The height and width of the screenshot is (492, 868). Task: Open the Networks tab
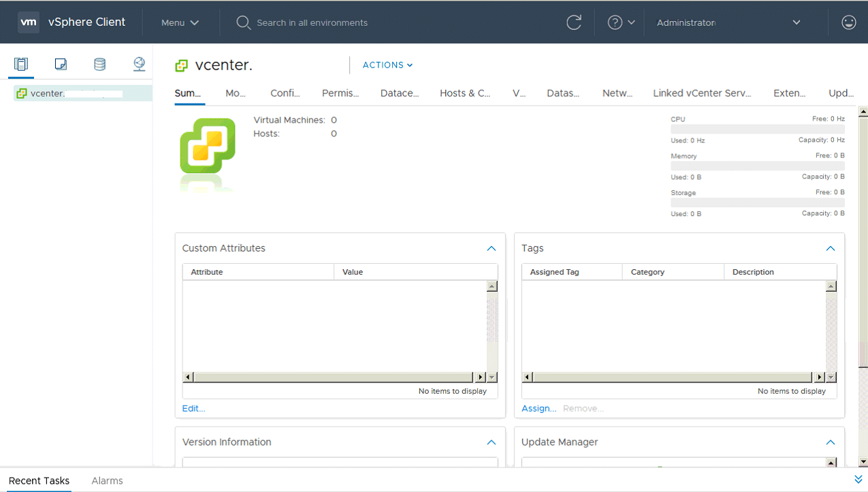(617, 93)
